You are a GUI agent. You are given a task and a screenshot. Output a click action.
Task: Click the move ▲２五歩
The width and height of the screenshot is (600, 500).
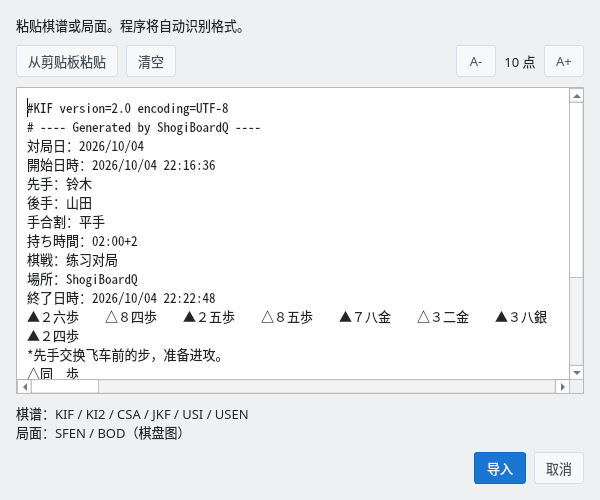(x=209, y=317)
